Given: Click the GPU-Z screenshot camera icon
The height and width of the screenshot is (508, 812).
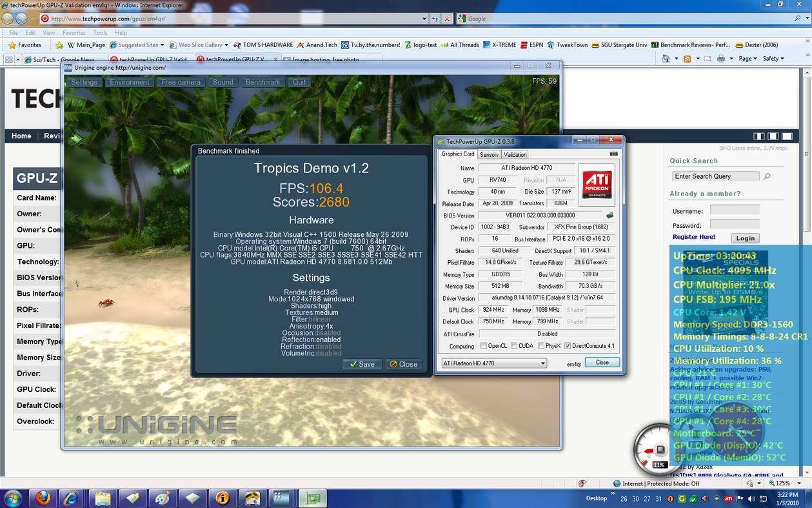Looking at the screenshot, I should pos(613,154).
